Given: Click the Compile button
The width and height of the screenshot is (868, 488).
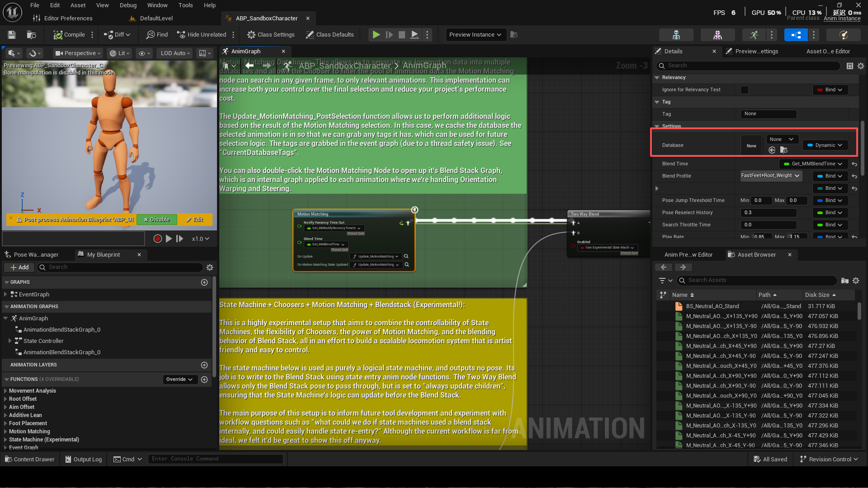Looking at the screenshot, I should pyautogui.click(x=69, y=35).
